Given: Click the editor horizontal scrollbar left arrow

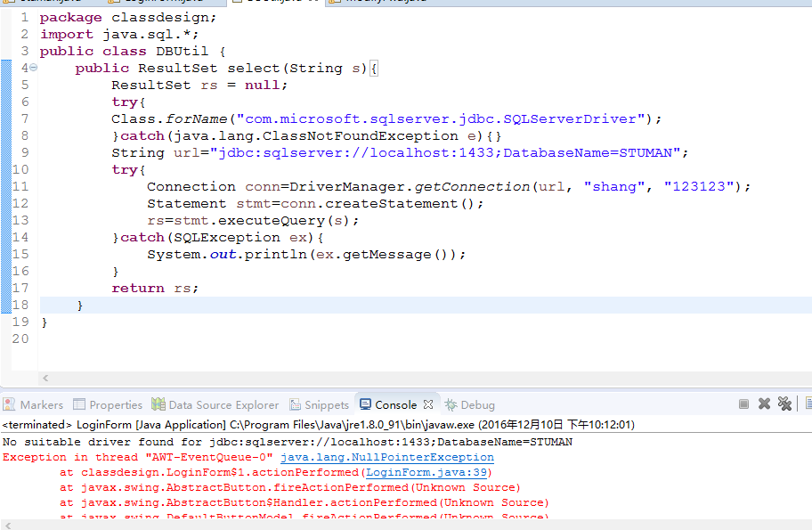Looking at the screenshot, I should pyautogui.click(x=45, y=379).
